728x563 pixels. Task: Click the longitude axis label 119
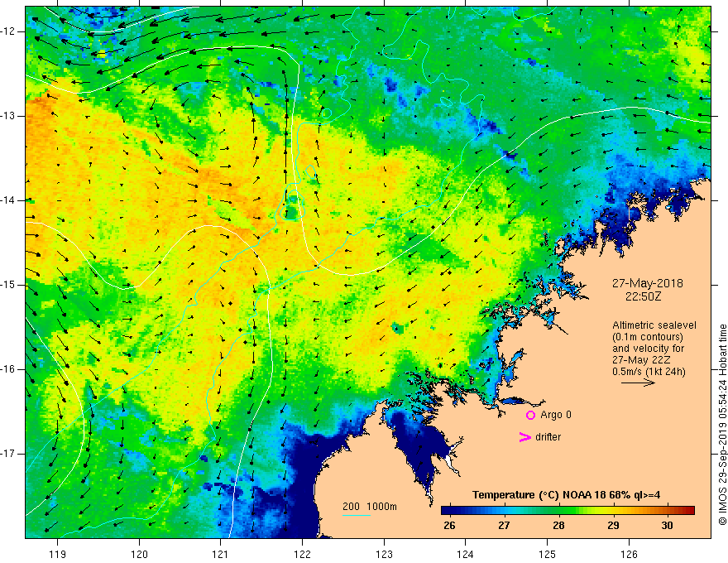57,554
